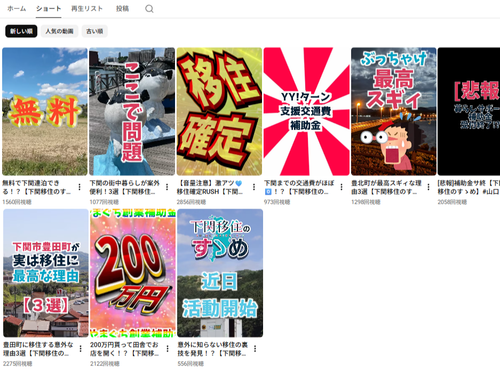Open title link 意外に知らない移住の裏技を発見
The height and width of the screenshot is (375, 500).
pyautogui.click(x=213, y=349)
